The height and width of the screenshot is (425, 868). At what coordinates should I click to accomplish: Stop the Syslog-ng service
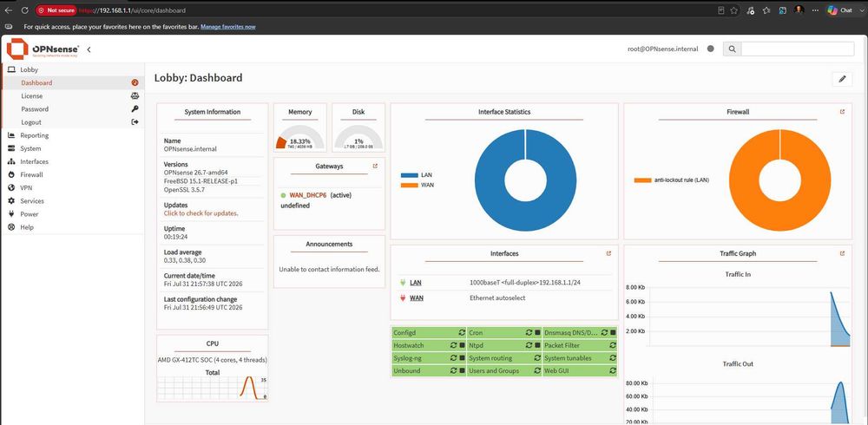tap(462, 358)
